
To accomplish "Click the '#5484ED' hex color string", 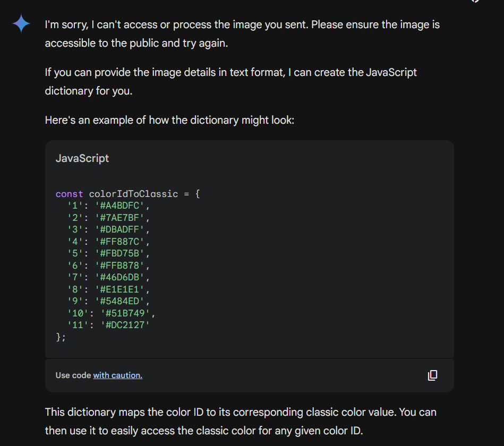I will click(x=119, y=301).
